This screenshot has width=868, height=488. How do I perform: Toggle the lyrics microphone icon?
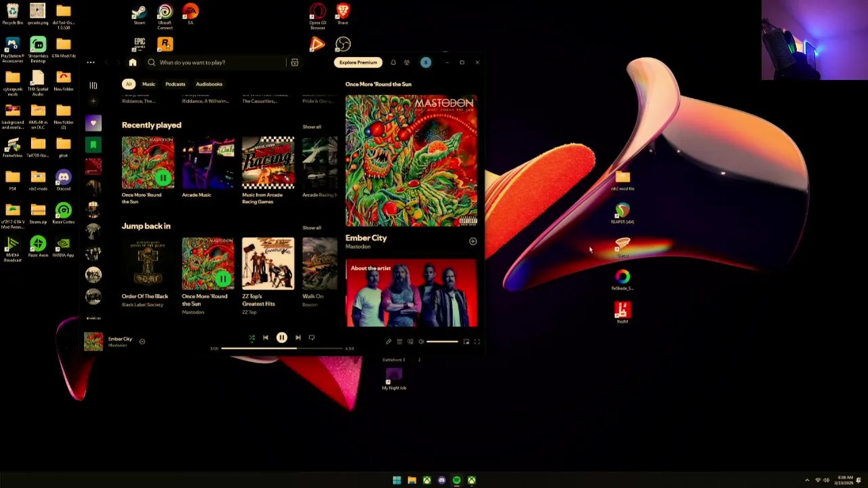point(389,342)
